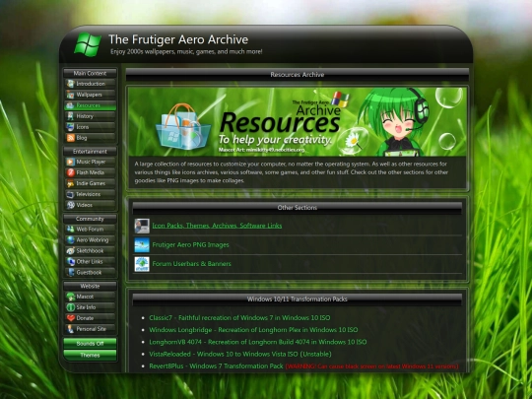The width and height of the screenshot is (532, 399).
Task: Open the Classic7 transformation pack link
Action: 239,318
